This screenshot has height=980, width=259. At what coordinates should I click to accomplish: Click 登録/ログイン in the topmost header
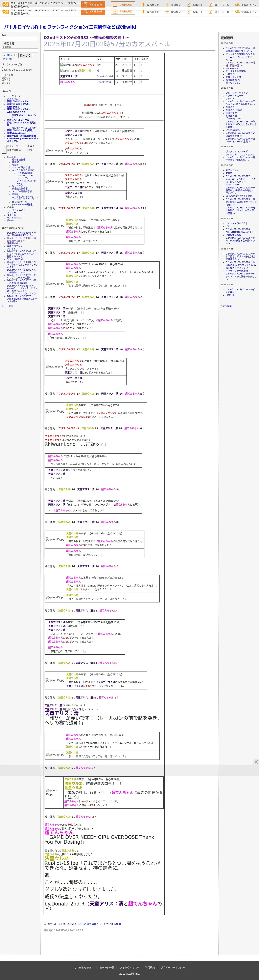coord(246,5)
